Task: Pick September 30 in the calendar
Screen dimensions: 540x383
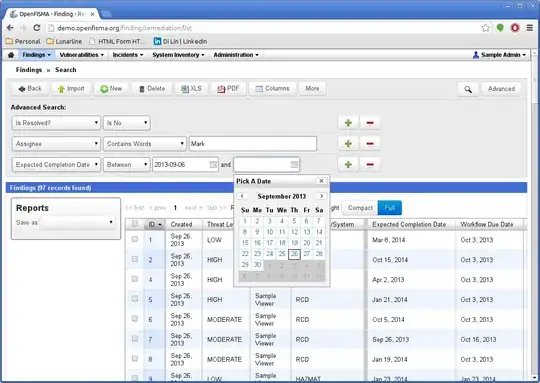Action: pyautogui.click(x=257, y=265)
